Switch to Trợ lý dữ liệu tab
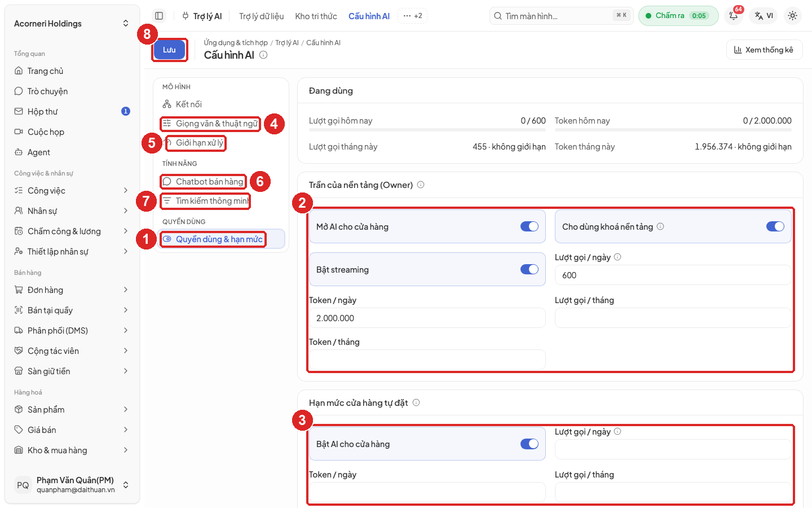The image size is (812, 508). [261, 16]
